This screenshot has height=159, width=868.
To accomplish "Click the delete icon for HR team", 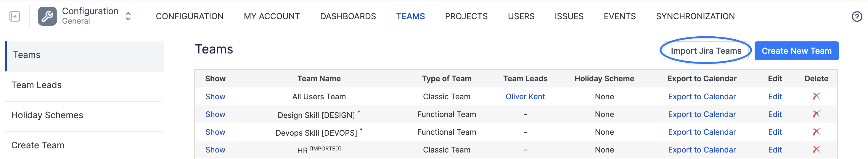I will pos(816,150).
